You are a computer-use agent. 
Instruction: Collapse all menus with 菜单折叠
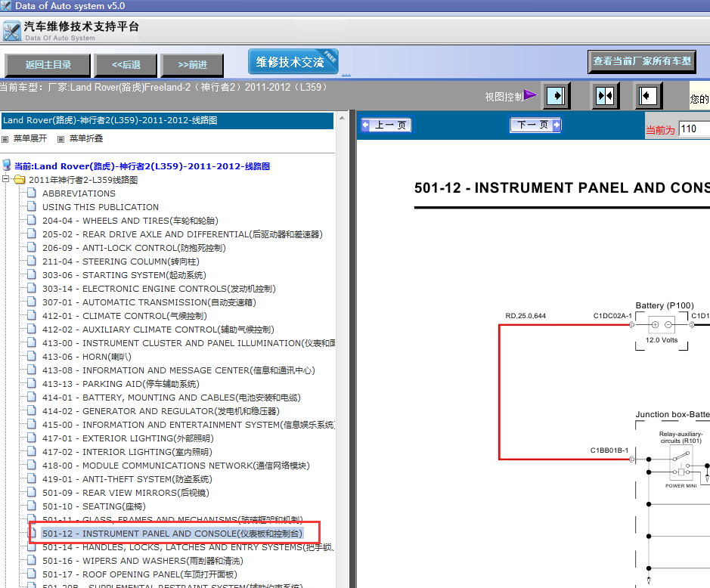(x=85, y=139)
